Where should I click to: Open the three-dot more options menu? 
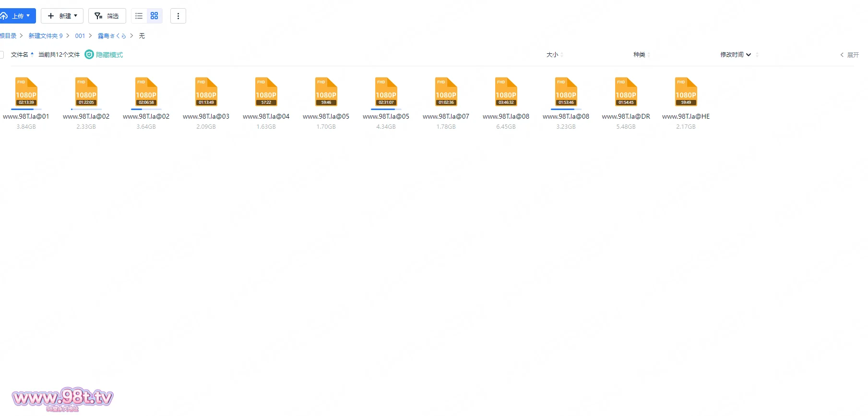point(178,16)
